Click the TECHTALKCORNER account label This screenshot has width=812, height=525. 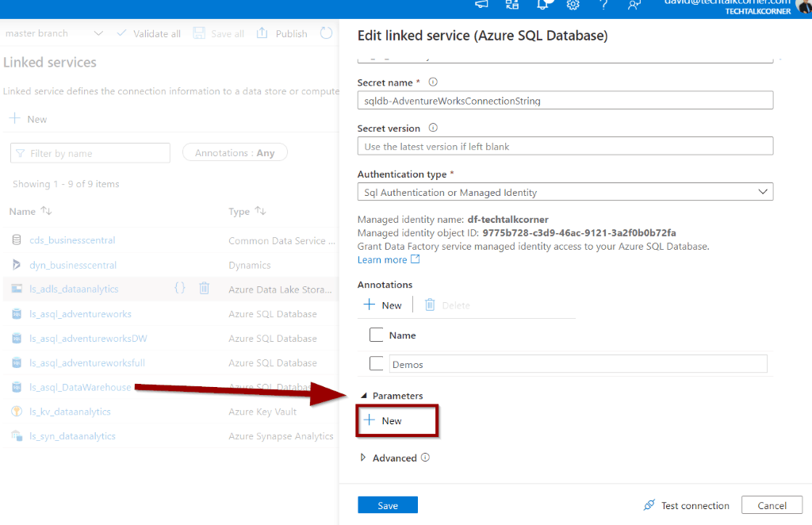coord(757,11)
